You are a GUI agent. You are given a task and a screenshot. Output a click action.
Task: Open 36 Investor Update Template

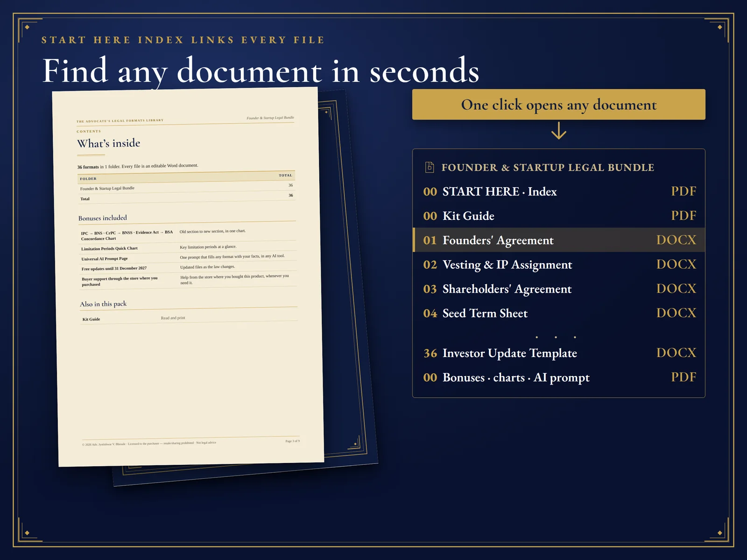coord(559,353)
